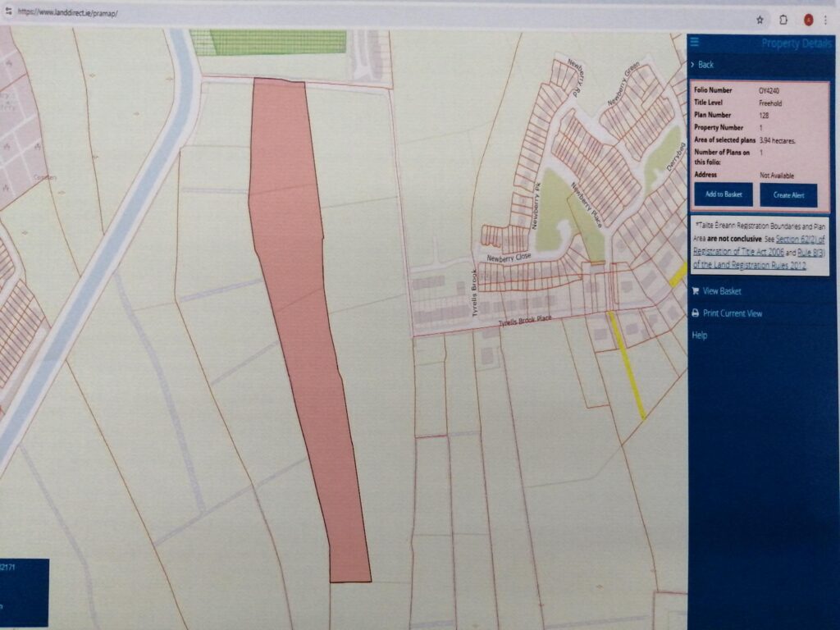840x630 pixels.
Task: Open the browser three-dot menu
Action: [x=825, y=19]
